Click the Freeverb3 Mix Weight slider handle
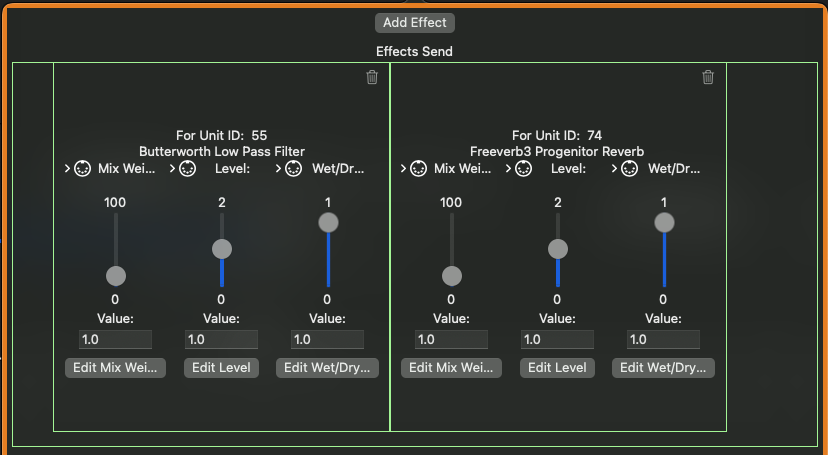Screen dimensions: 828x455 (x=451, y=276)
